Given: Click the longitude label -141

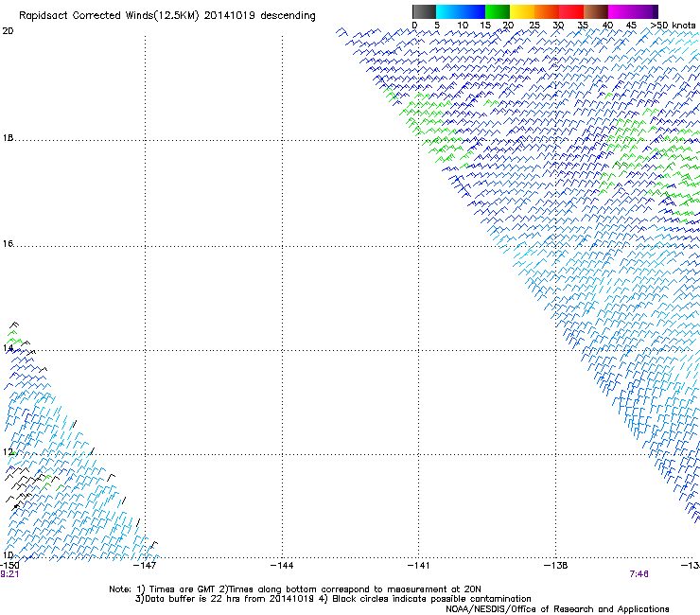Looking at the screenshot, I should coord(419,566).
